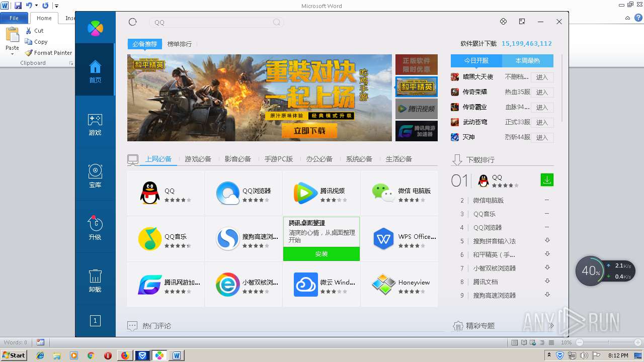Click the 腾讯网游加速器 app icon
The height and width of the screenshot is (362, 644).
click(150, 285)
